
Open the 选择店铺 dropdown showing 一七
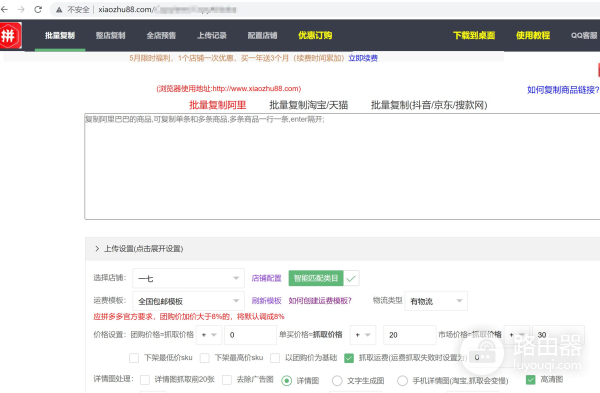pos(188,278)
